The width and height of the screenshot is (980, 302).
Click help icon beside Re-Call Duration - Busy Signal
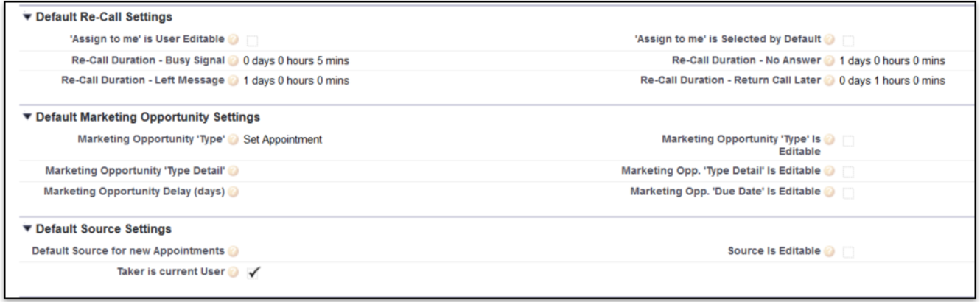233,60
